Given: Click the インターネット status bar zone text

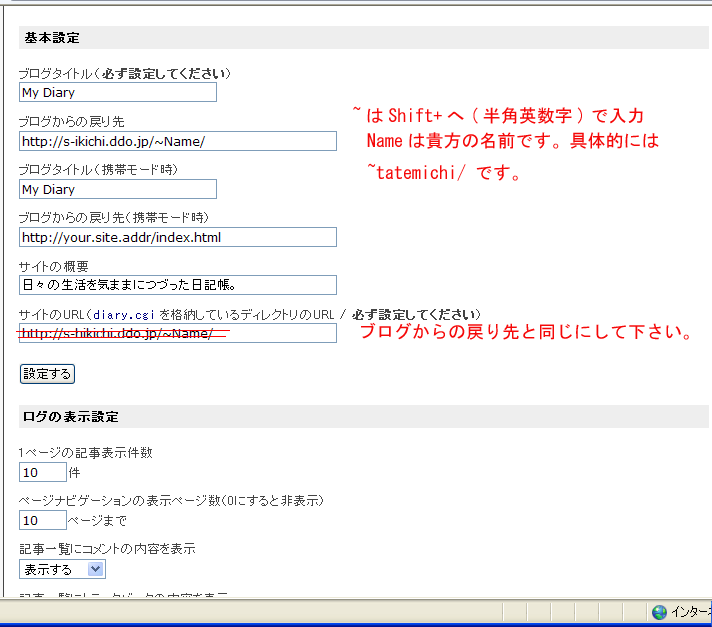Looking at the screenshot, I should tap(690, 612).
